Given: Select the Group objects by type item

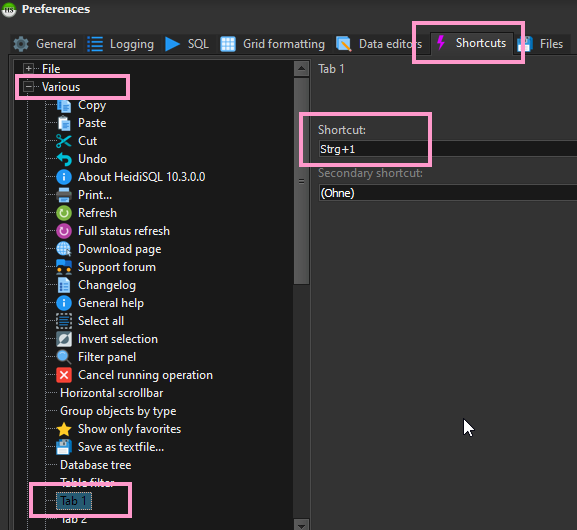Looking at the screenshot, I should 118,411.
